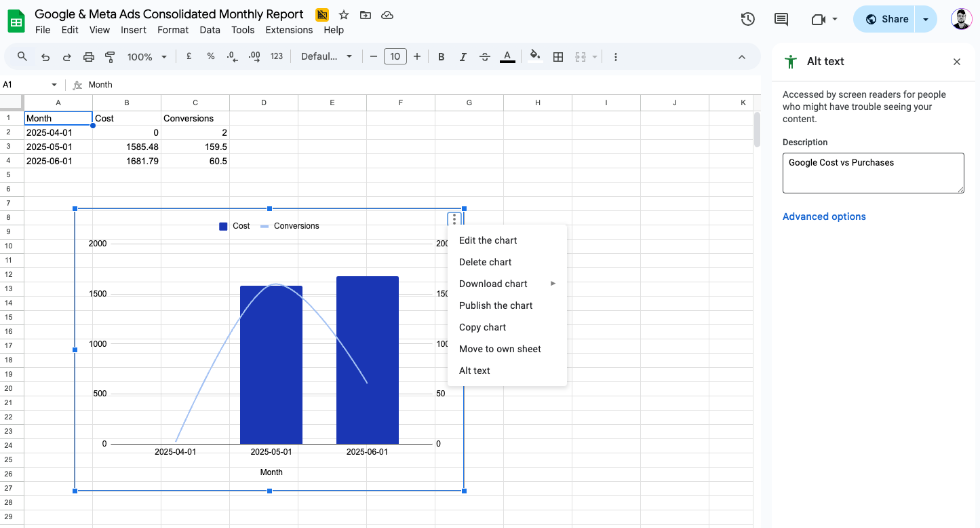Image resolution: width=980 pixels, height=528 pixels.
Task: Open more number formats dropdown
Action: [277, 57]
